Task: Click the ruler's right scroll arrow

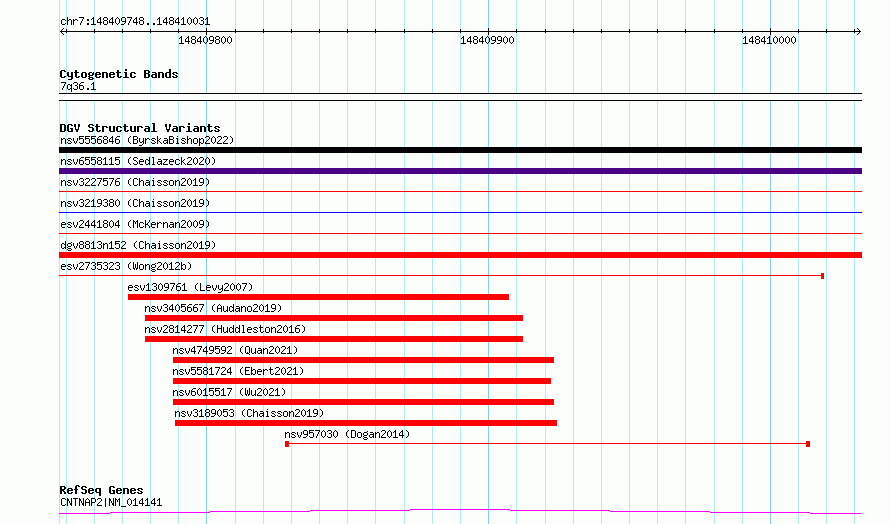Action: click(x=858, y=32)
